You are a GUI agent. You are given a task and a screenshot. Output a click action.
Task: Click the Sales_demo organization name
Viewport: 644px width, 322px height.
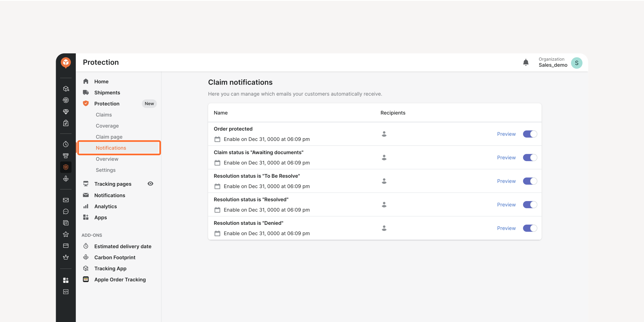(x=553, y=65)
